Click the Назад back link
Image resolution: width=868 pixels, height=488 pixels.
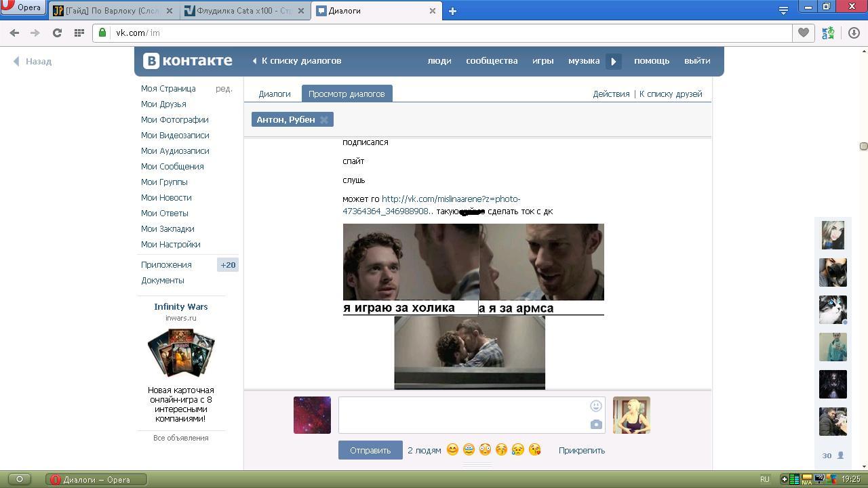pos(33,61)
